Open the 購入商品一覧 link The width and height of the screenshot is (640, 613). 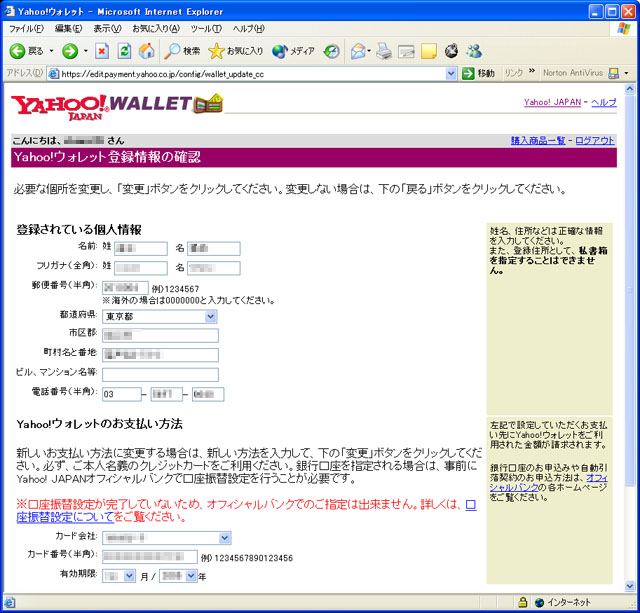tap(538, 140)
